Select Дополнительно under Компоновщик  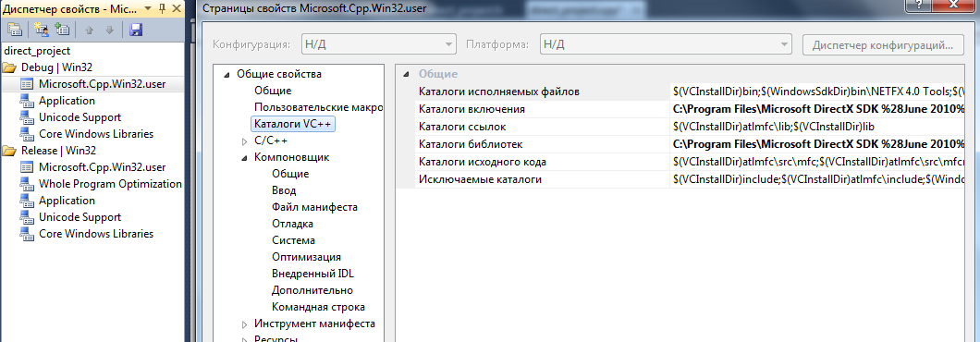(312, 291)
